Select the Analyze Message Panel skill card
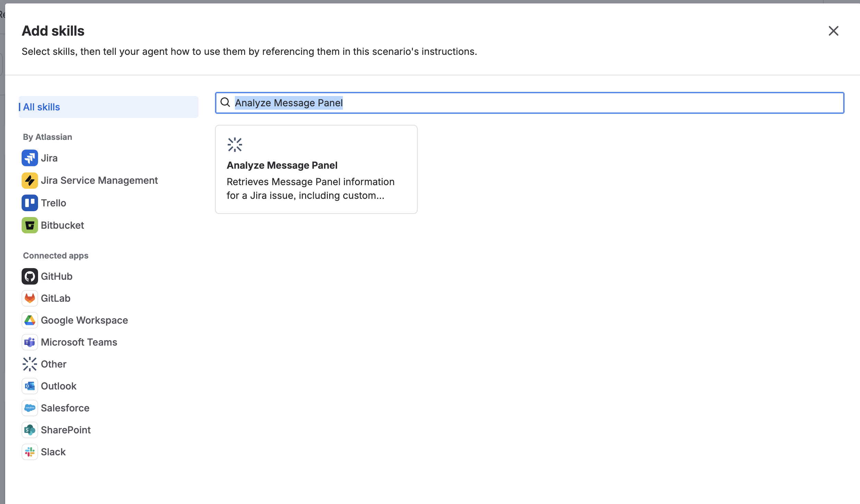The height and width of the screenshot is (504, 860). coord(316,169)
